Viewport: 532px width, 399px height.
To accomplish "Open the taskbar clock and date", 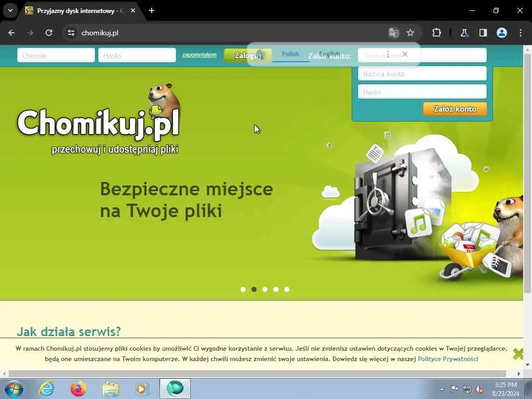I will pos(506,389).
